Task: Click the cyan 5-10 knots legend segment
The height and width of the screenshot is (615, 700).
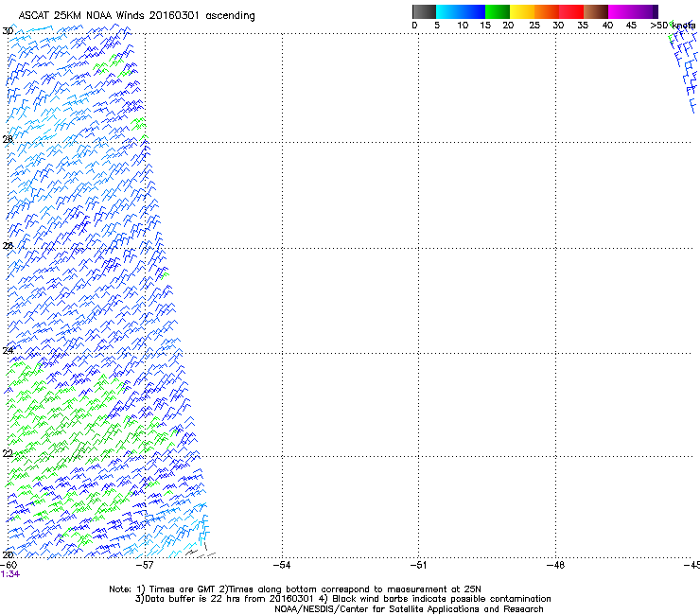Action: (448, 11)
